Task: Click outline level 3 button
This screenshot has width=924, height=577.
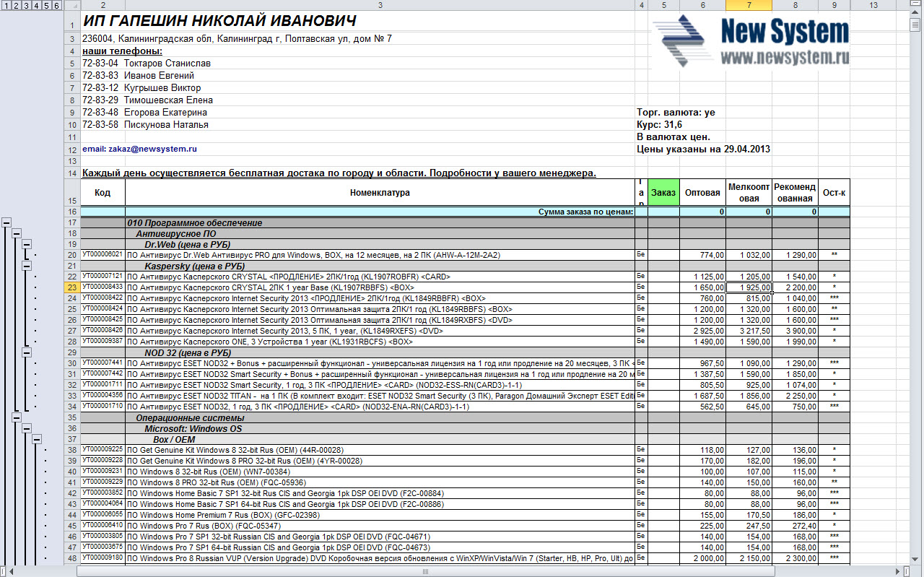Action: click(27, 6)
